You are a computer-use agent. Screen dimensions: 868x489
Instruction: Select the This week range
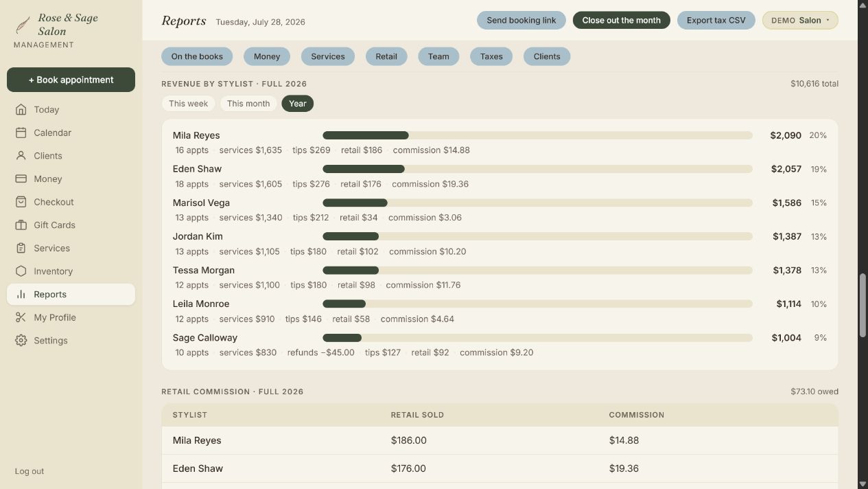(x=188, y=104)
